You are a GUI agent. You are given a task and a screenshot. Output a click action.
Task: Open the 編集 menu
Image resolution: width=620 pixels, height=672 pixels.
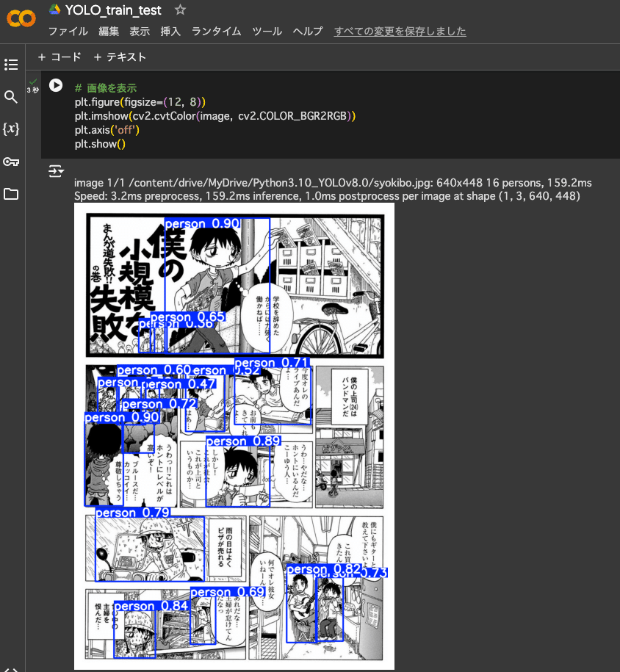[x=109, y=32]
